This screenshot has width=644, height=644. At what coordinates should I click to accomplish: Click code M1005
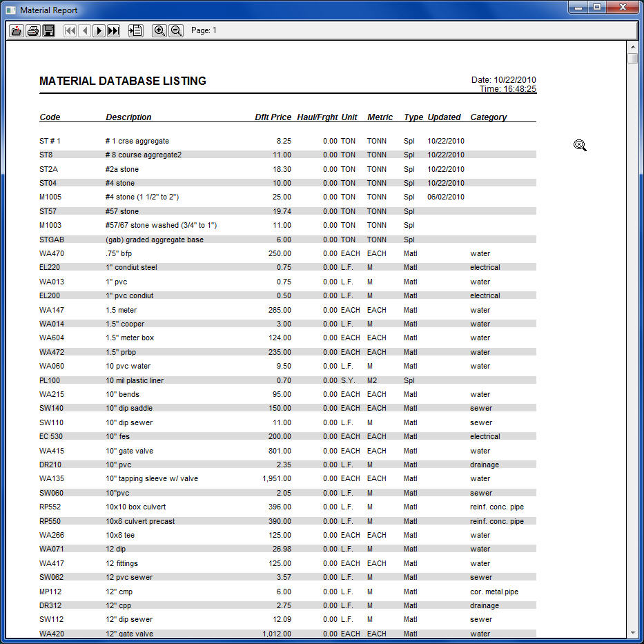tap(50, 197)
